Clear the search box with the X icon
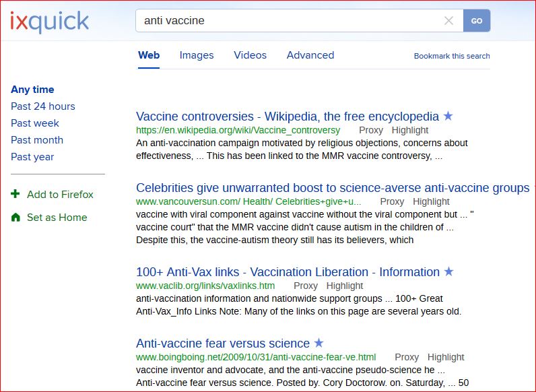 click(448, 21)
